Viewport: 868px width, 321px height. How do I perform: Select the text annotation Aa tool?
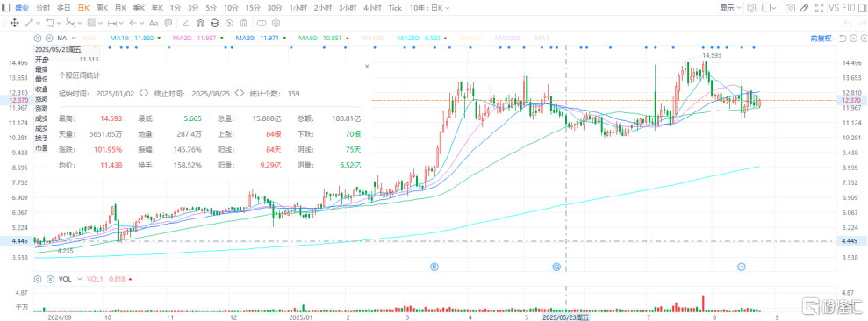point(154,24)
